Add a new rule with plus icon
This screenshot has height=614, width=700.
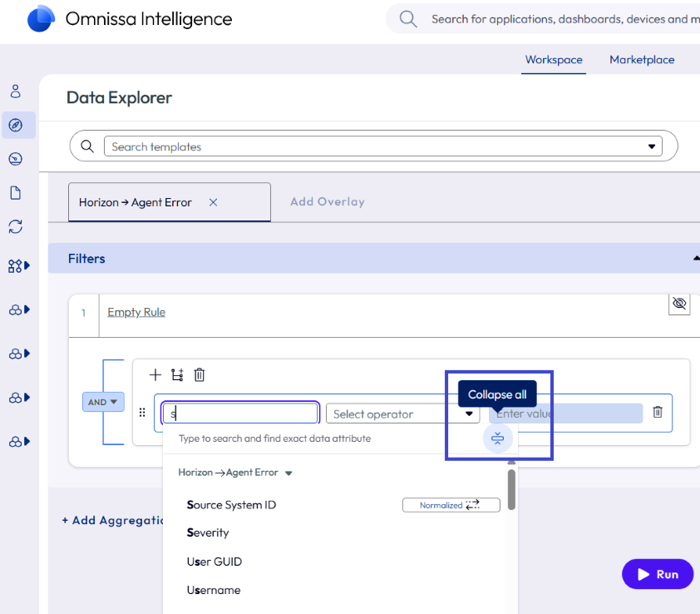point(155,374)
